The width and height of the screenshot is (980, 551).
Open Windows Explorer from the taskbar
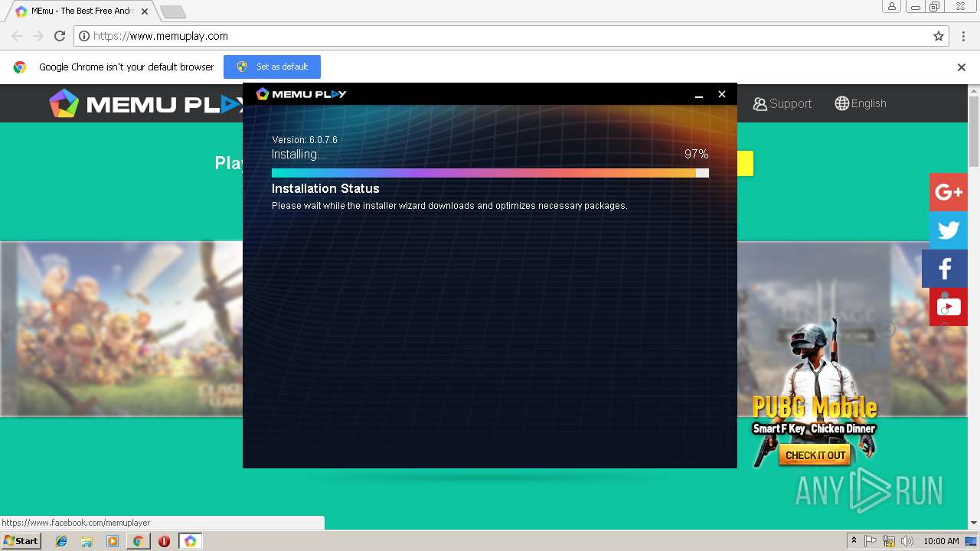pyautogui.click(x=87, y=541)
